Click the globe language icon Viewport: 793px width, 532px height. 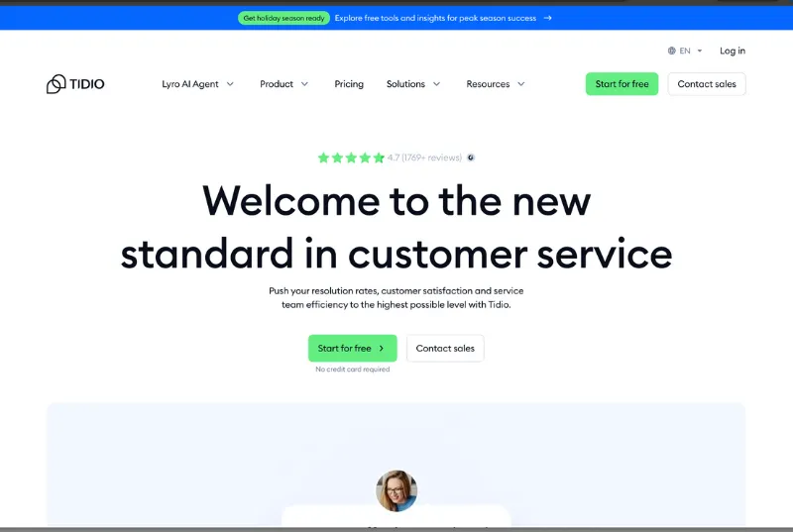click(671, 51)
